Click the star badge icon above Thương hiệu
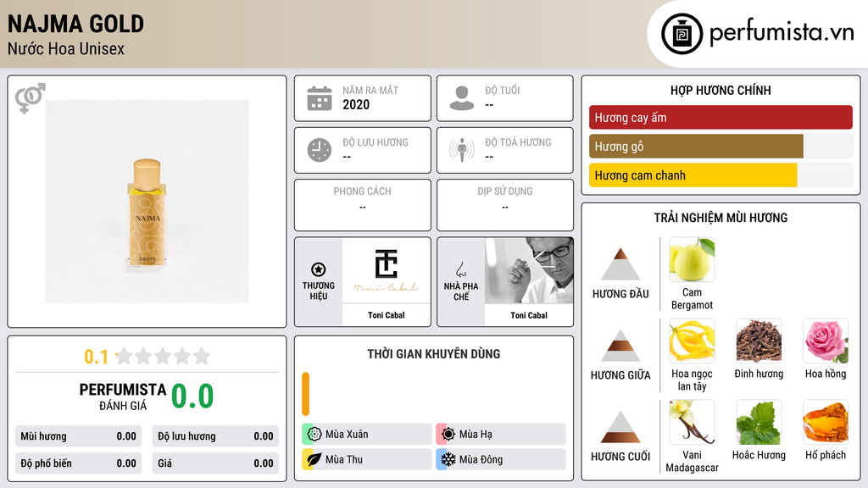Image resolution: width=868 pixels, height=488 pixels. pos(319,269)
